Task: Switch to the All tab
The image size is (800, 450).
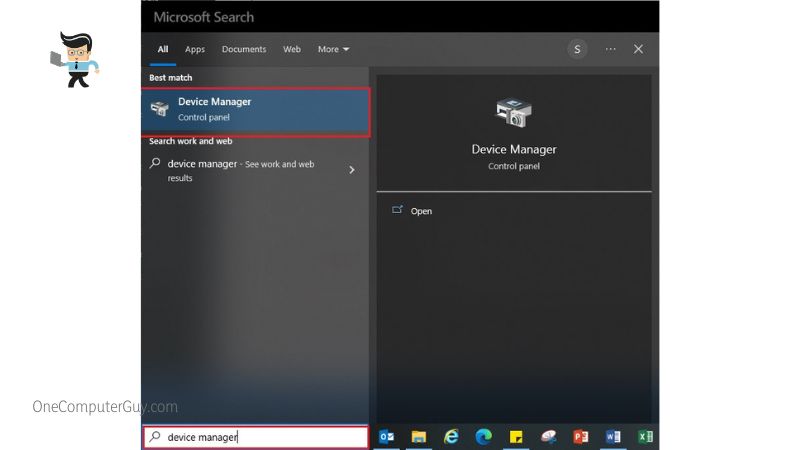Action: [163, 49]
